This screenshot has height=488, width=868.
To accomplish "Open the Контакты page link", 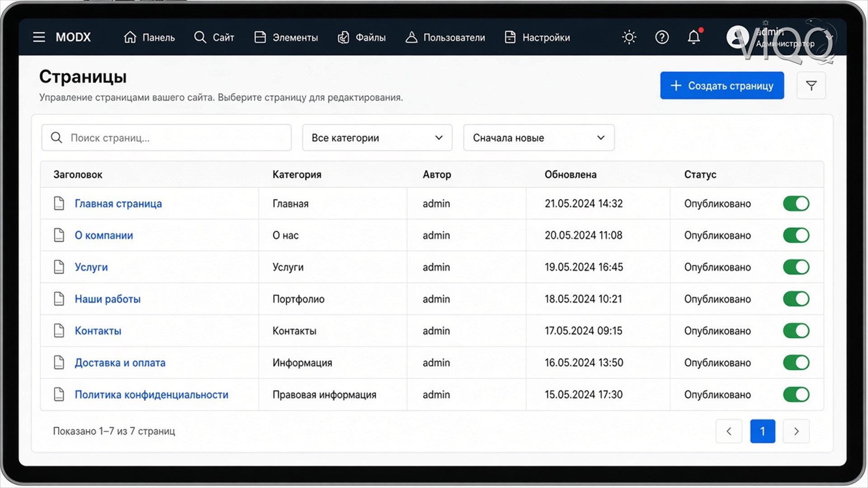I will coord(98,331).
